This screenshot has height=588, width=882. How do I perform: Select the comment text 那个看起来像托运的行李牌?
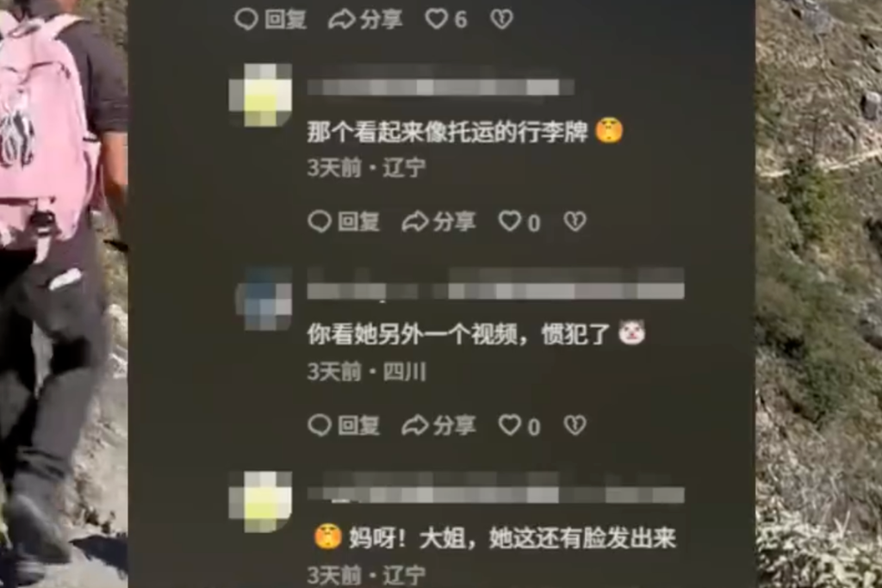click(448, 132)
